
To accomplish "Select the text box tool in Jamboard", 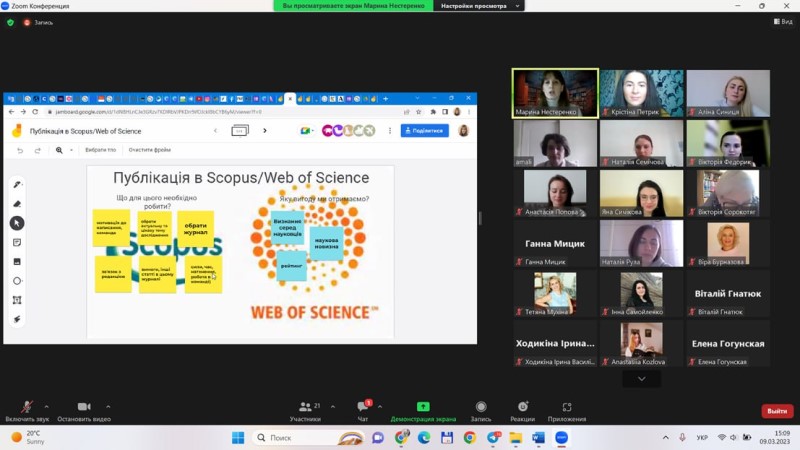I will [x=17, y=300].
